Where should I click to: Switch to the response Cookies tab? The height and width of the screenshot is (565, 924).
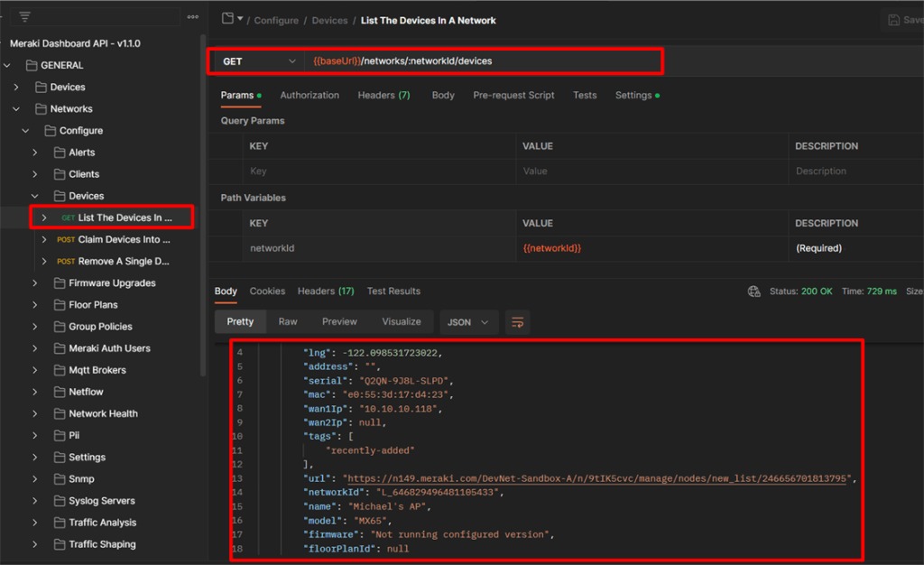[x=267, y=292]
